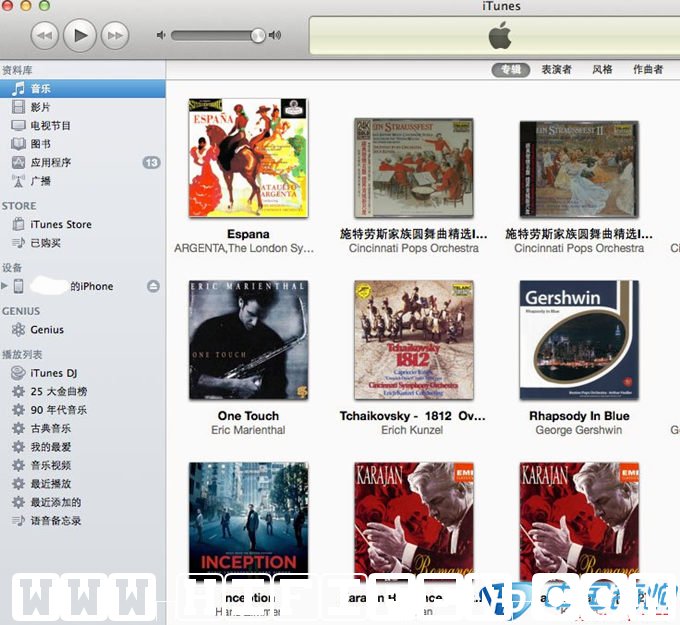Click gear icon for 25 大金曲榜
Viewport: 680px width, 625px height.
(18, 391)
